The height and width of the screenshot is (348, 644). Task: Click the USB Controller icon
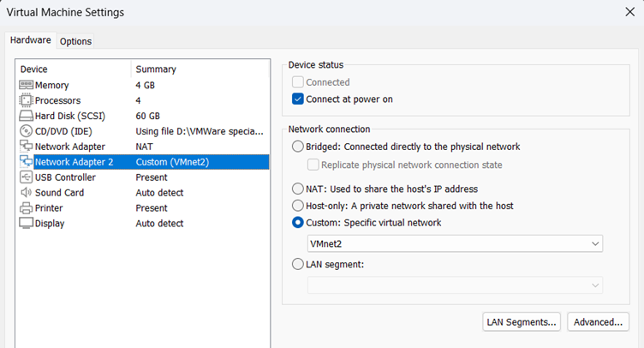[x=26, y=177]
